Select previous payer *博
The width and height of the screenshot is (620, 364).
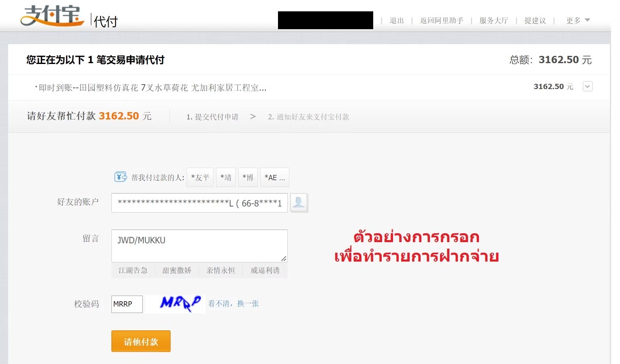point(248,177)
